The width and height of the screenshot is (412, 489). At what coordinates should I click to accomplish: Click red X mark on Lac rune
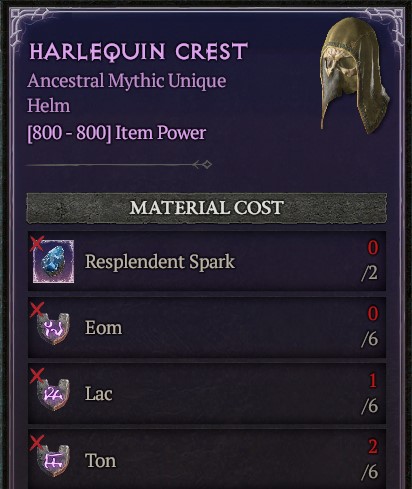pyautogui.click(x=37, y=376)
